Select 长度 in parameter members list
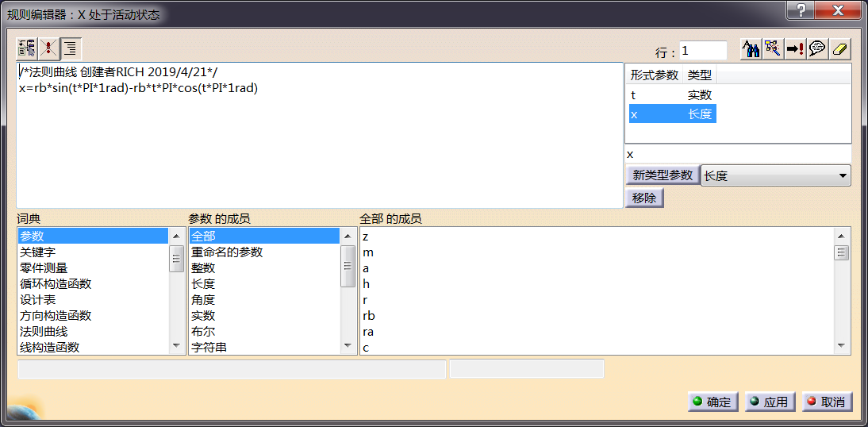This screenshot has height=427, width=868. point(264,283)
